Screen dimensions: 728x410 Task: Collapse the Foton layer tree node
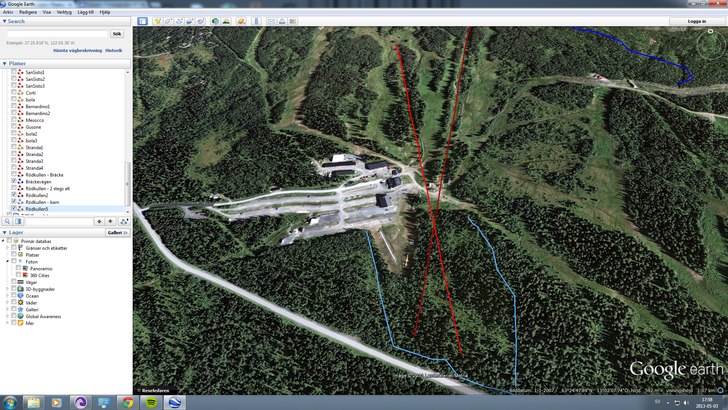[x=9, y=262]
